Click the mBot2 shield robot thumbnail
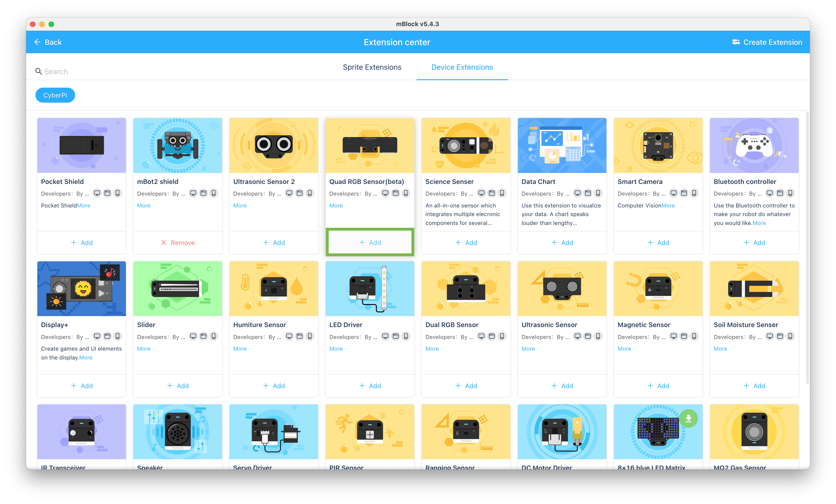 click(x=178, y=145)
